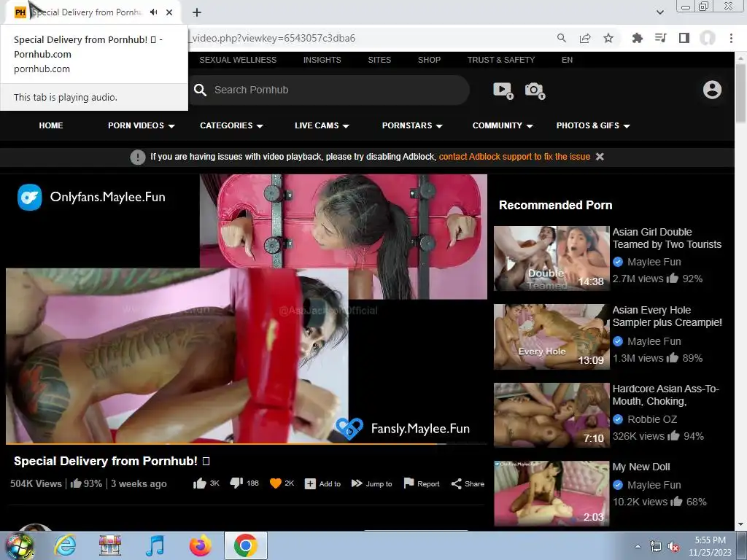Open the Windows Start button
Image resolution: width=747 pixels, height=560 pixels.
[19, 545]
